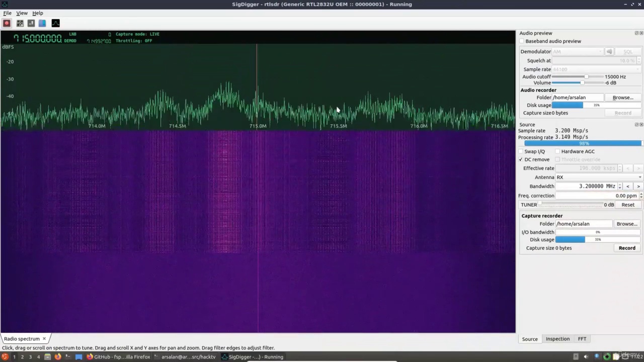Switch to workspace 2 in the taskbar
Image resolution: width=644 pixels, height=362 pixels.
pos(22,357)
